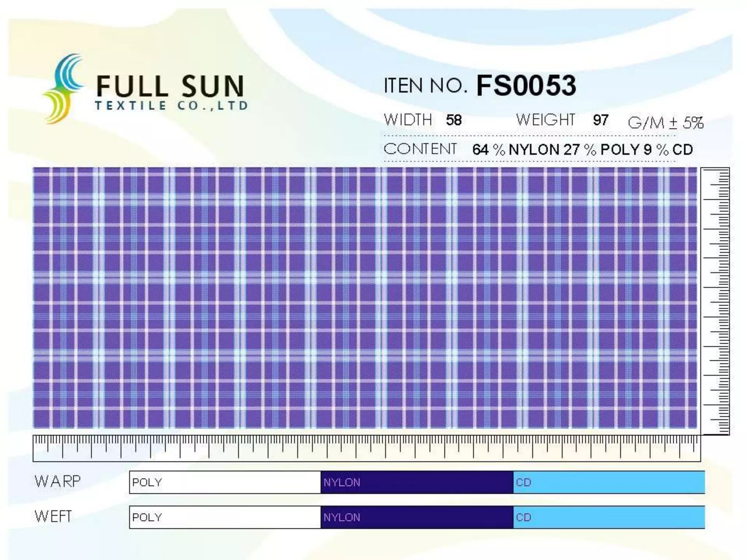Click the FULL SUN company name text
The image size is (747, 560).
[x=170, y=86]
